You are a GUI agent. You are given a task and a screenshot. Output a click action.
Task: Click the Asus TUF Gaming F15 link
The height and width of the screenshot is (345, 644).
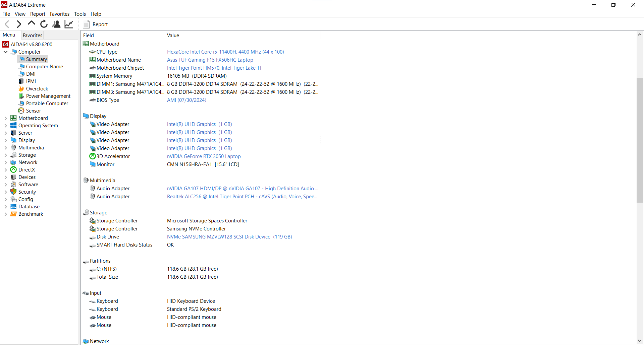210,60
